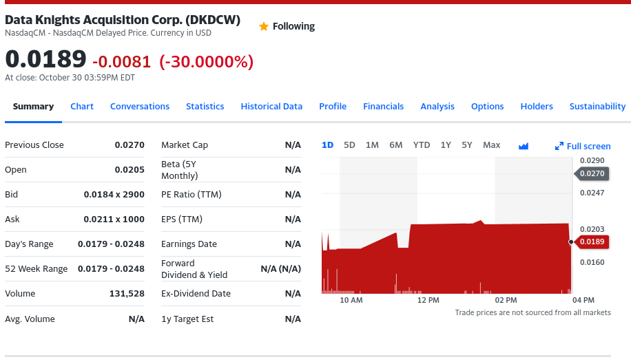Image resolution: width=631 pixels, height=364 pixels.
Task: Click the Full screen expand arrows icon
Action: pos(559,147)
